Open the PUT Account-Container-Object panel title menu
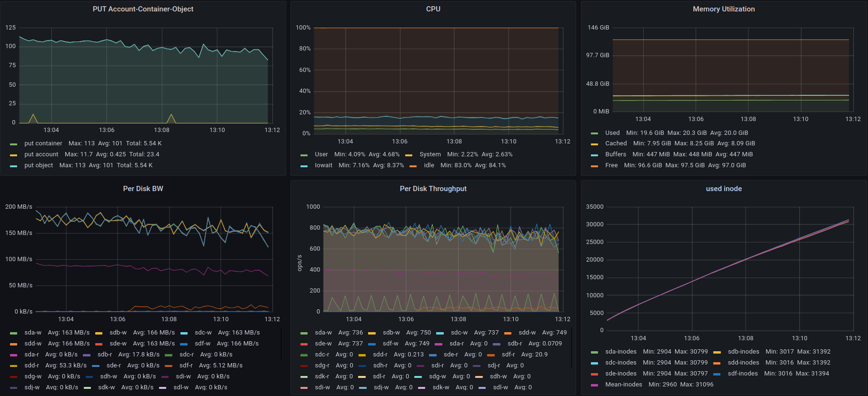The width and height of the screenshot is (868, 396). coord(143,9)
